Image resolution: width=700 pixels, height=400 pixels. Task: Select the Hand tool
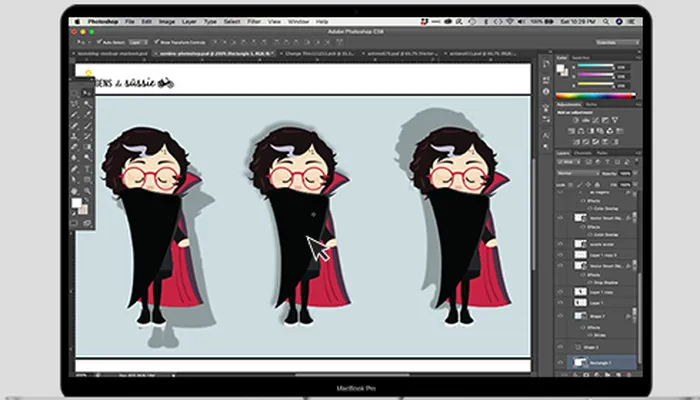click(x=75, y=191)
